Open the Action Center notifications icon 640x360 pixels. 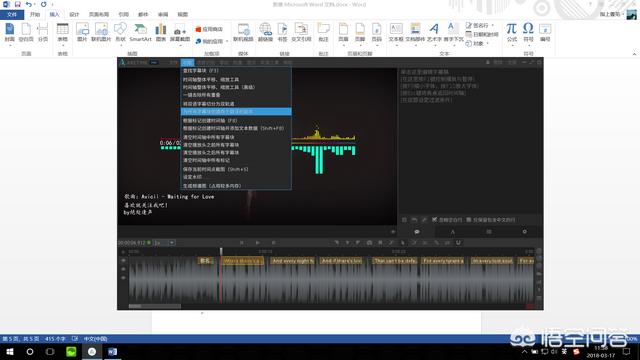(x=627, y=351)
